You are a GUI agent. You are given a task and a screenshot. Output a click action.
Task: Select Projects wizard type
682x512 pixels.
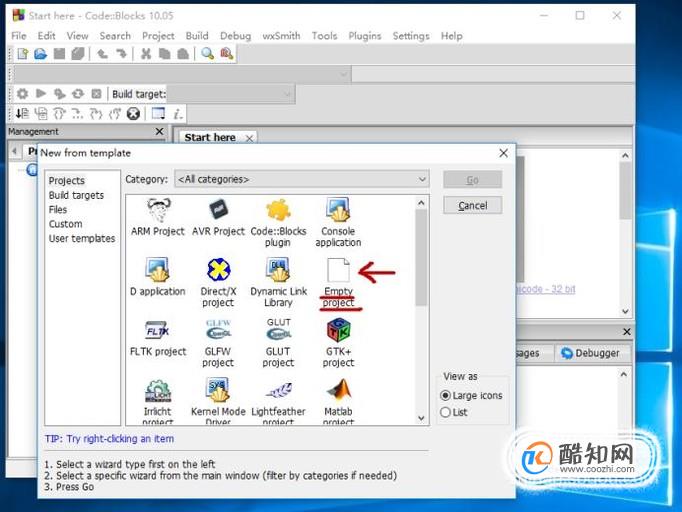tap(67, 181)
